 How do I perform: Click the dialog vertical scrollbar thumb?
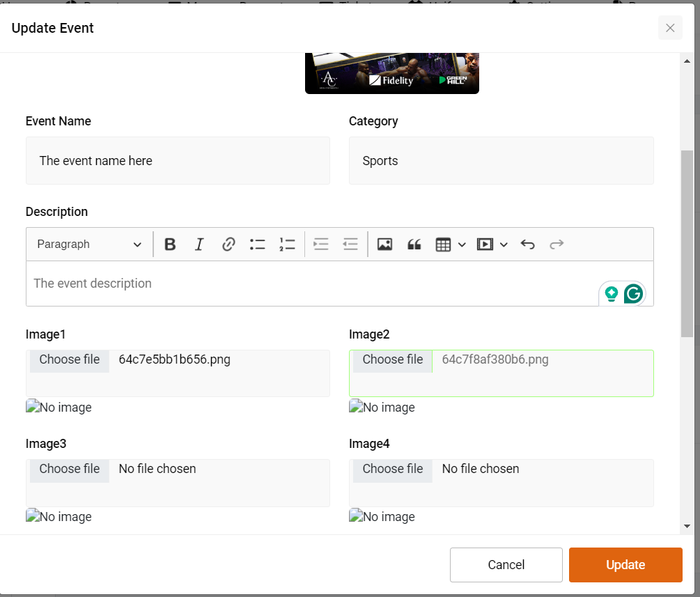click(x=687, y=244)
